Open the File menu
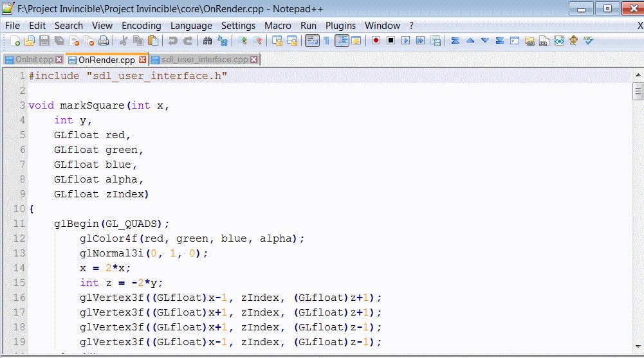644x358 pixels. pos(12,26)
